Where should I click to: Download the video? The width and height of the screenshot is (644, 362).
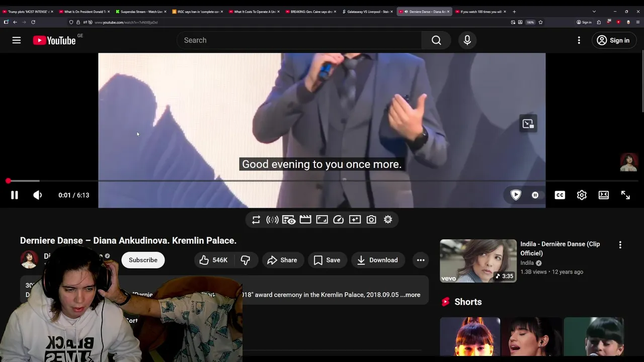378,260
